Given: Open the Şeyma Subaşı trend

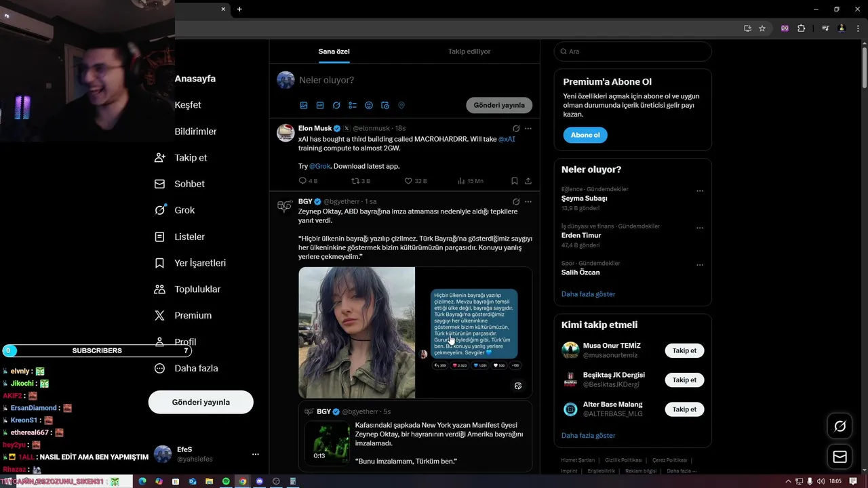Looking at the screenshot, I should (585, 199).
